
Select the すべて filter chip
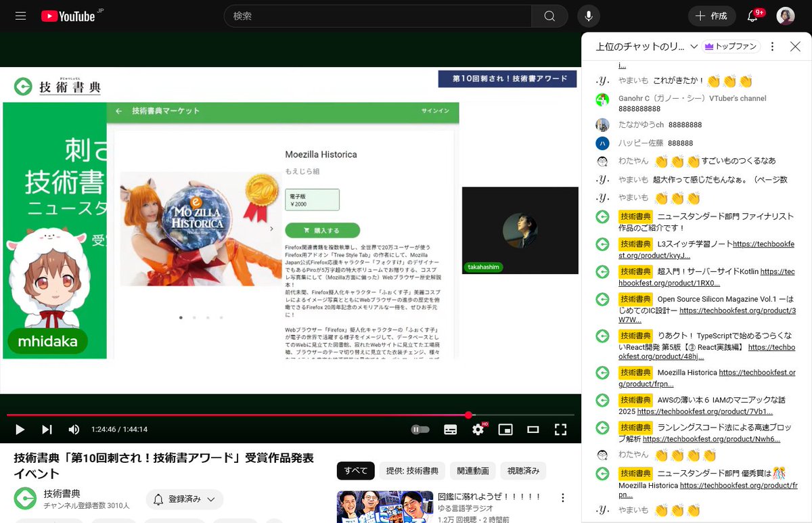pos(355,471)
